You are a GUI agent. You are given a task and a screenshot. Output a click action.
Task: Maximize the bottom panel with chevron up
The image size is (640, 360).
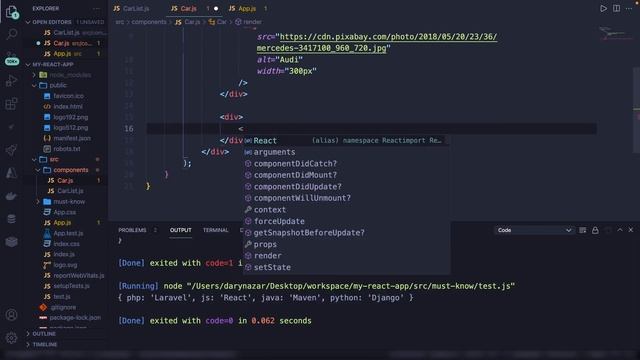click(x=620, y=230)
